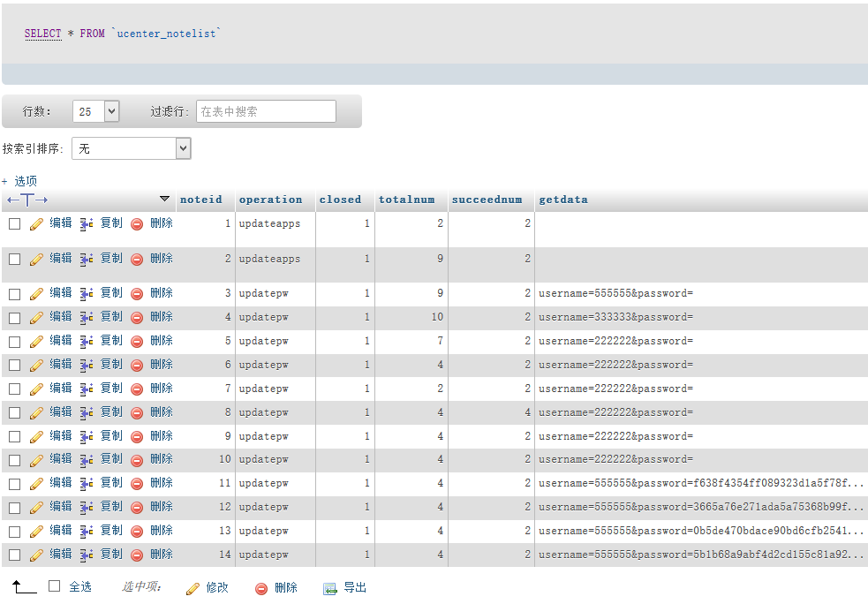Viewport: 868px width, 604px height.
Task: Click the pencil edit icon for noteid 1
Action: pyautogui.click(x=36, y=224)
